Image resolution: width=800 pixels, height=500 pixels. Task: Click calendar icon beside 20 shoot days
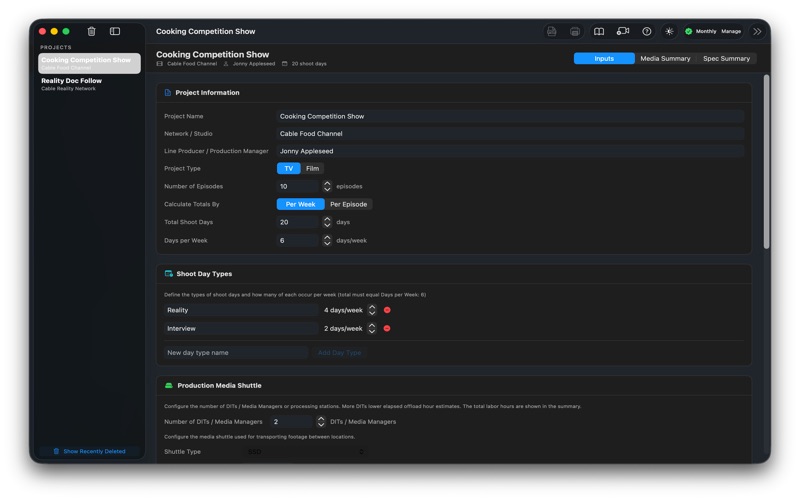coord(285,64)
